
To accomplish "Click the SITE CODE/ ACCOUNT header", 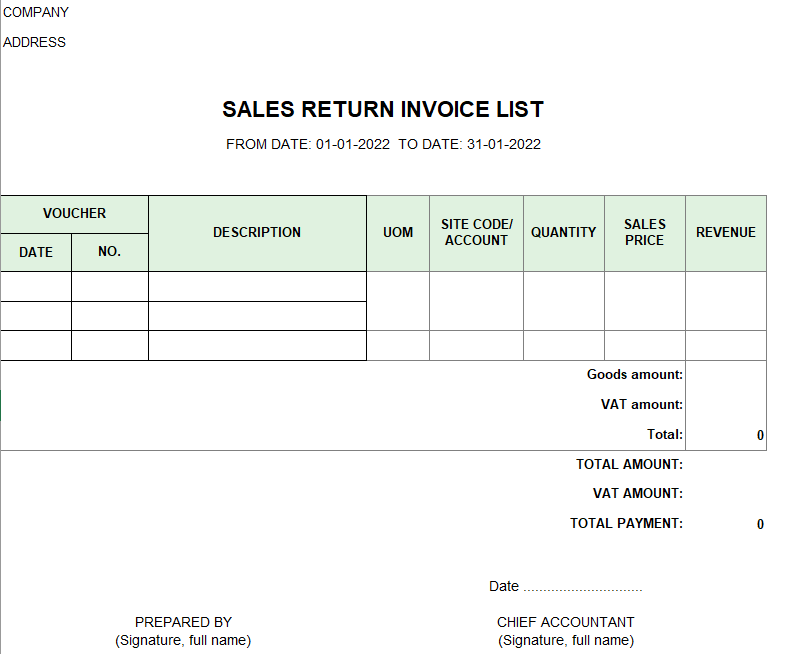I will click(x=476, y=233).
